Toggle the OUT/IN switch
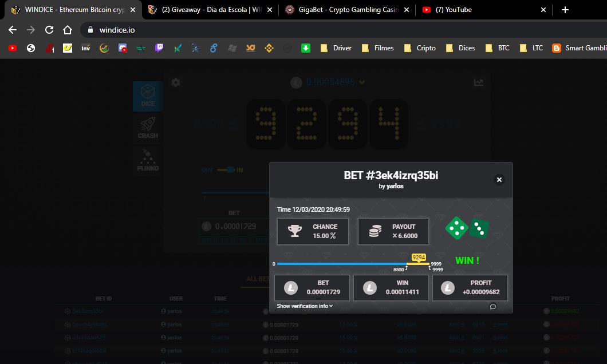The height and width of the screenshot is (364, 607). pyautogui.click(x=230, y=170)
